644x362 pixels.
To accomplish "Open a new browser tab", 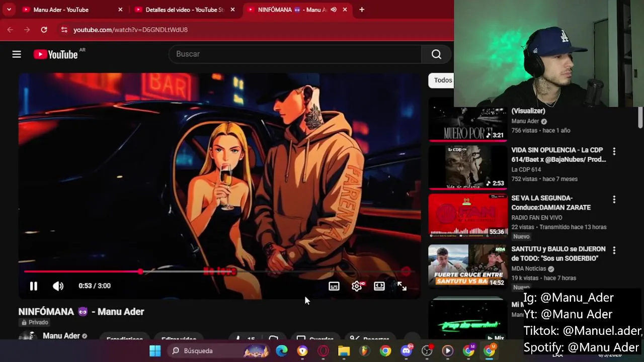I will coord(362,10).
